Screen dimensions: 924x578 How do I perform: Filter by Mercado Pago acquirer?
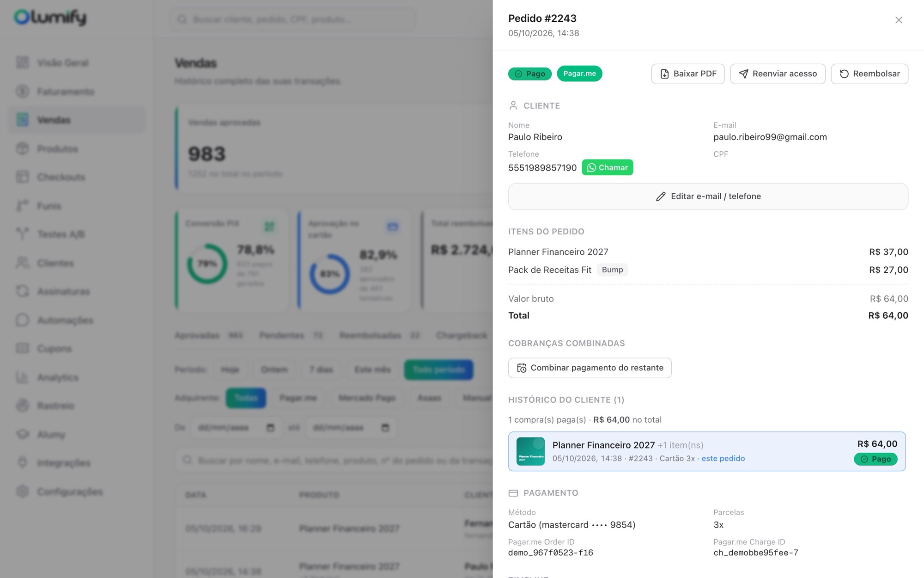(x=367, y=398)
